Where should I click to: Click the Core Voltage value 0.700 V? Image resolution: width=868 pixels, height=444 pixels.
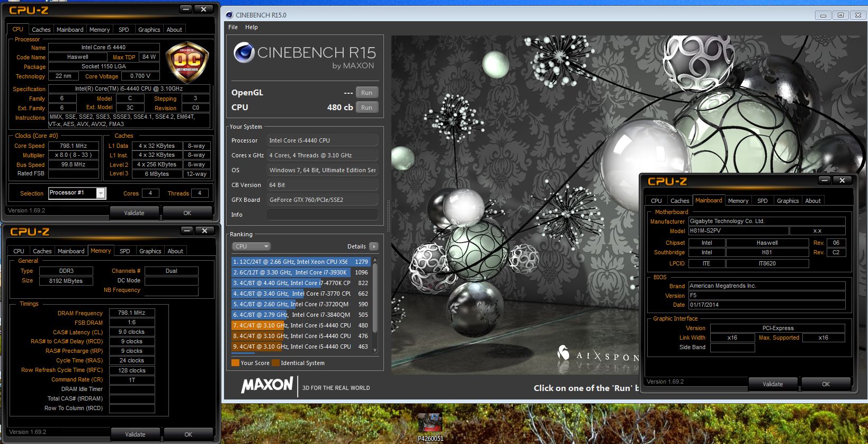[140, 76]
